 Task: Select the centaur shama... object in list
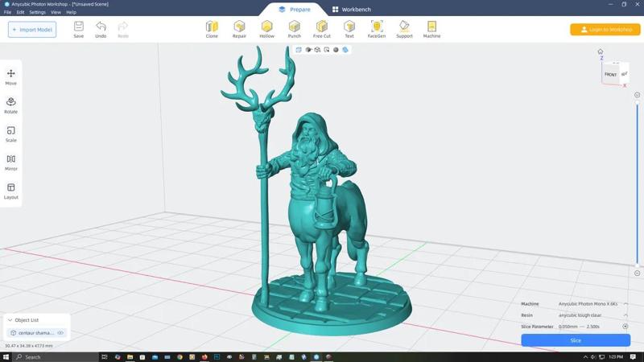[36, 333]
